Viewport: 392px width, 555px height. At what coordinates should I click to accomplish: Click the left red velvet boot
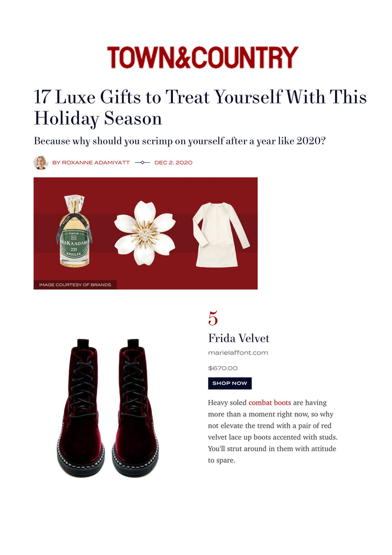click(80, 407)
